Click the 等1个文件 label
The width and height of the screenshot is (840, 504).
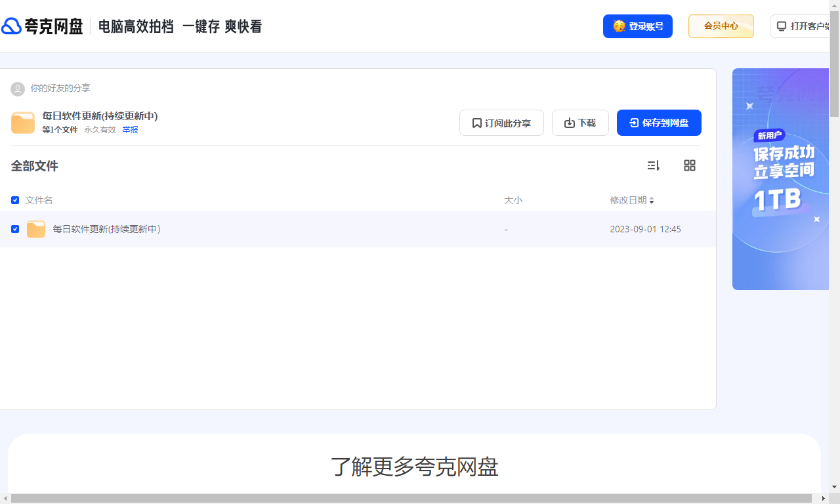point(60,130)
